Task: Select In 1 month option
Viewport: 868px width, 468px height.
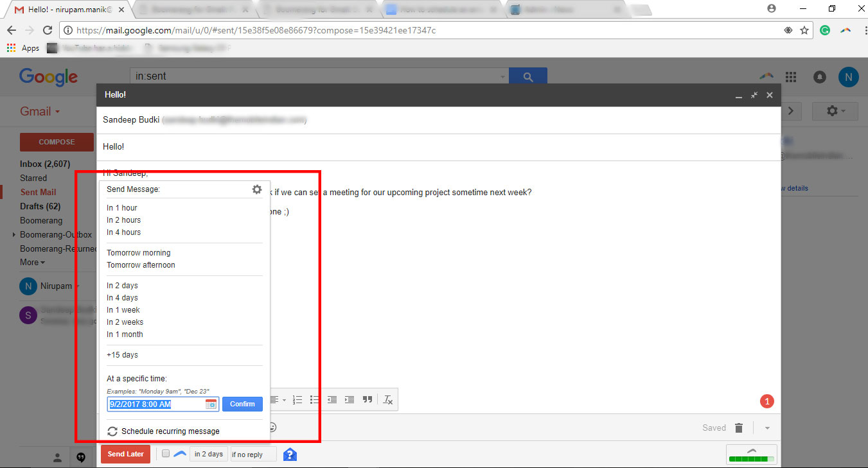Action: (125, 334)
